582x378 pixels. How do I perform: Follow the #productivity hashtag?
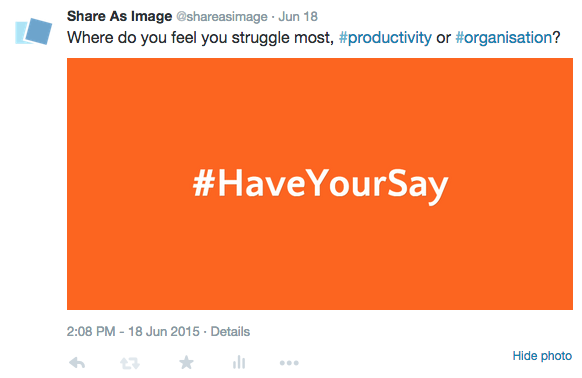pyautogui.click(x=385, y=38)
